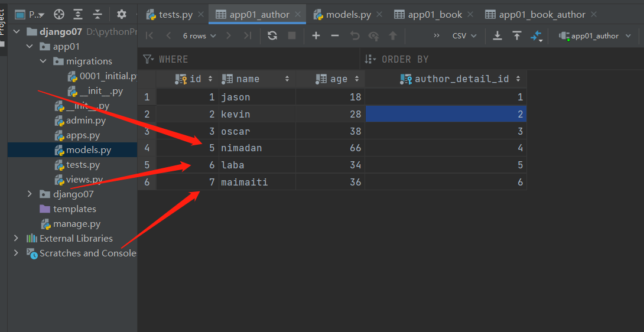644x332 pixels.
Task: Sort by the name column header
Action: tap(257, 79)
